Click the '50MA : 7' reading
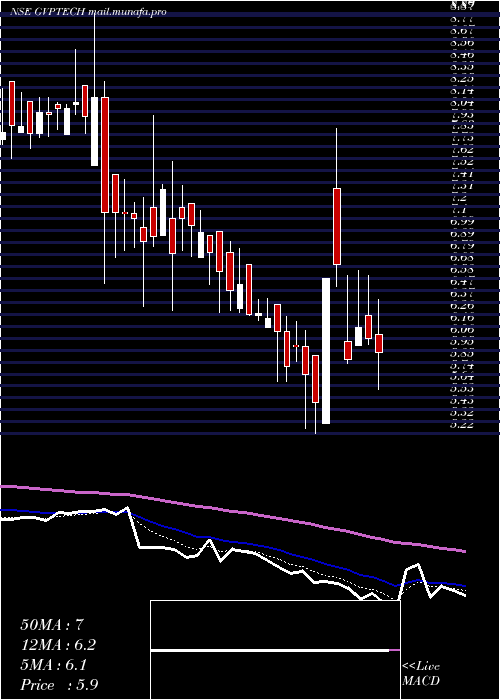This screenshot has height=700, width=500. click(52, 625)
